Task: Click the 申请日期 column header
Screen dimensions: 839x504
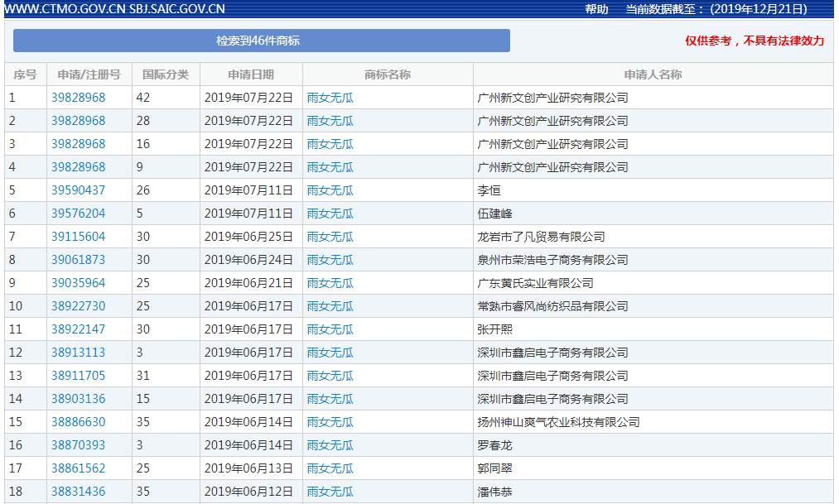Action: [x=248, y=74]
